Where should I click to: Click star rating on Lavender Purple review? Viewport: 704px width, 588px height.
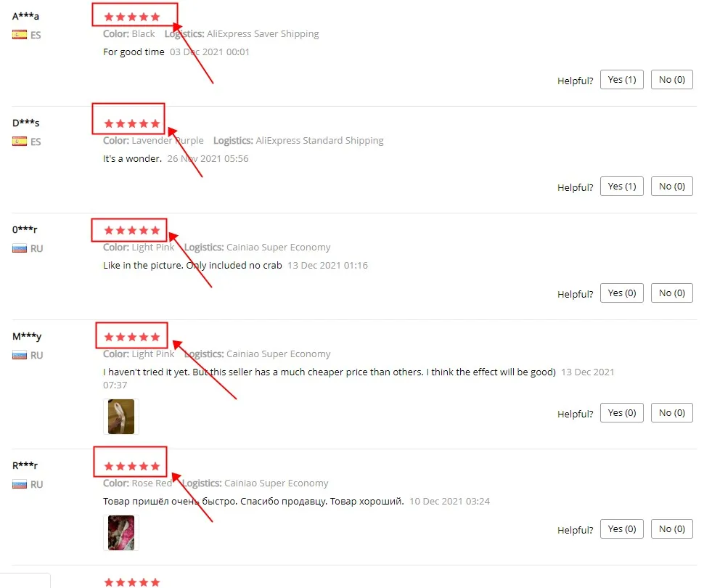132,123
